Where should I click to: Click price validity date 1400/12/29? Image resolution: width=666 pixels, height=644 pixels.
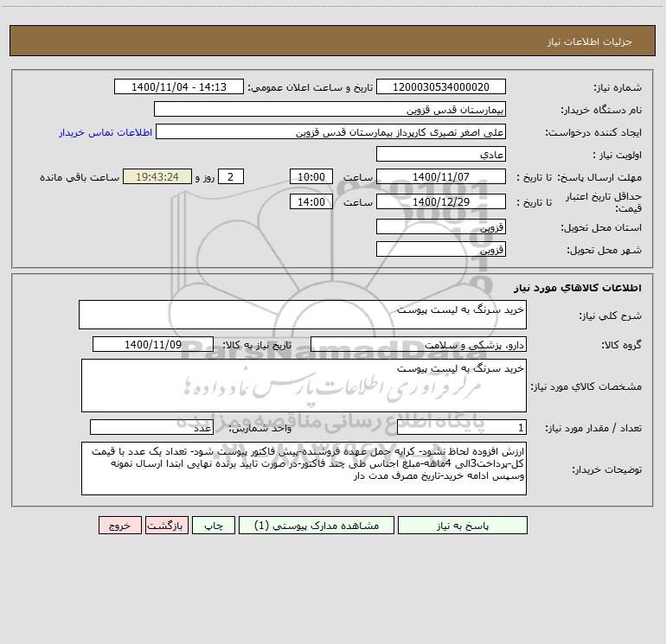tap(441, 201)
